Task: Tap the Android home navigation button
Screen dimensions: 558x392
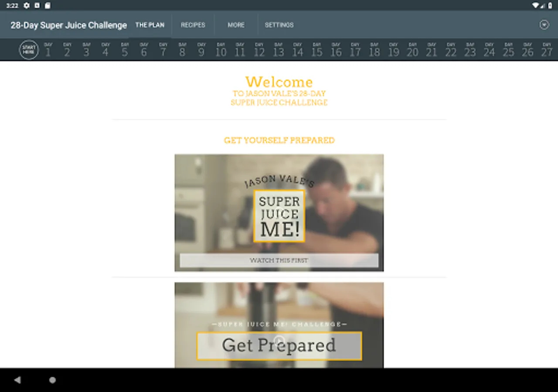Action: [x=52, y=380]
